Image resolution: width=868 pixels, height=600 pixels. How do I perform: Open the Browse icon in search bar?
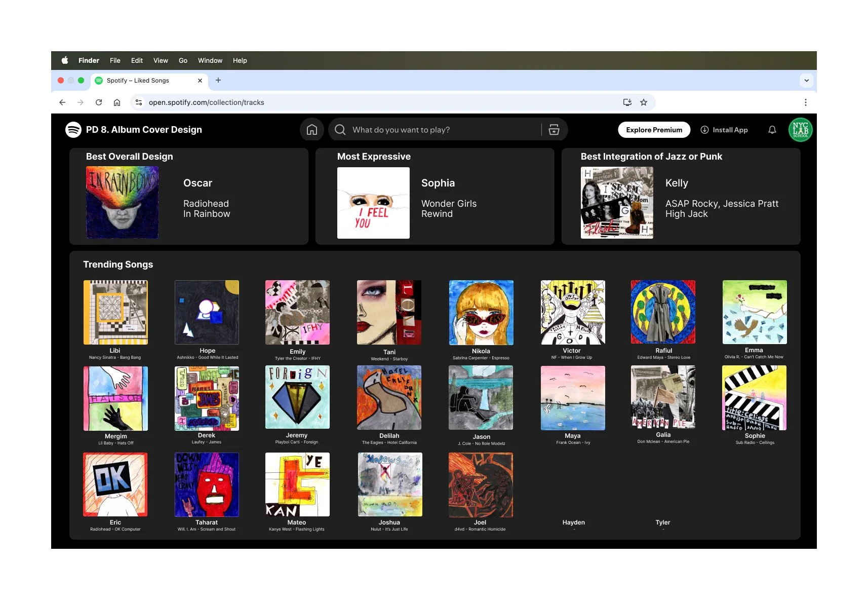click(554, 130)
